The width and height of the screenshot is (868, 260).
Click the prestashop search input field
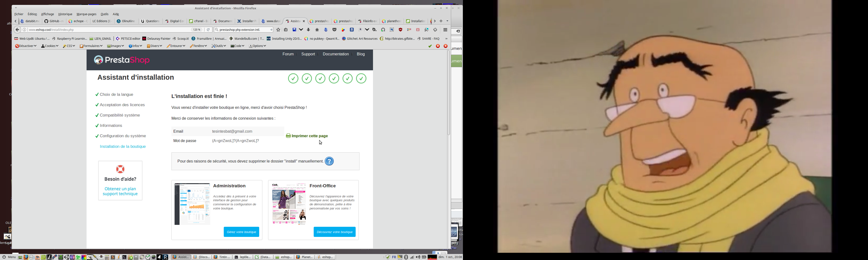[x=243, y=30]
